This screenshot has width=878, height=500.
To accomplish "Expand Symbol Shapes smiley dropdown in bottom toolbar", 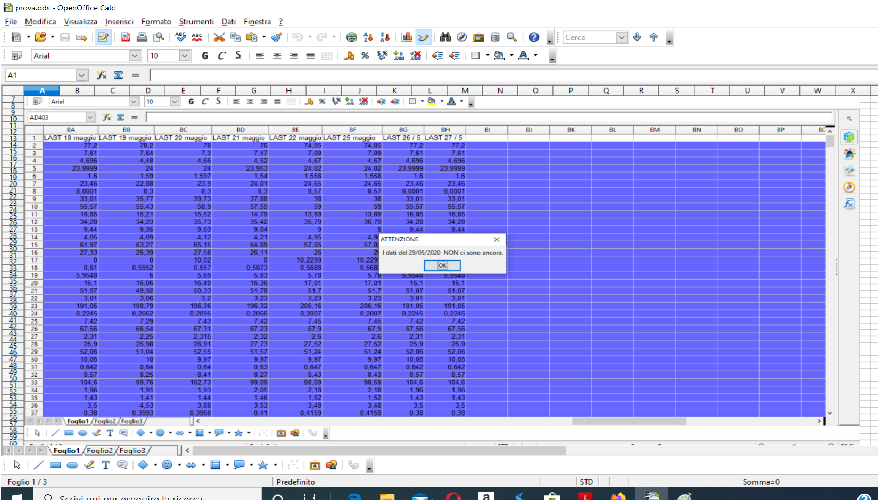I will point(179,465).
